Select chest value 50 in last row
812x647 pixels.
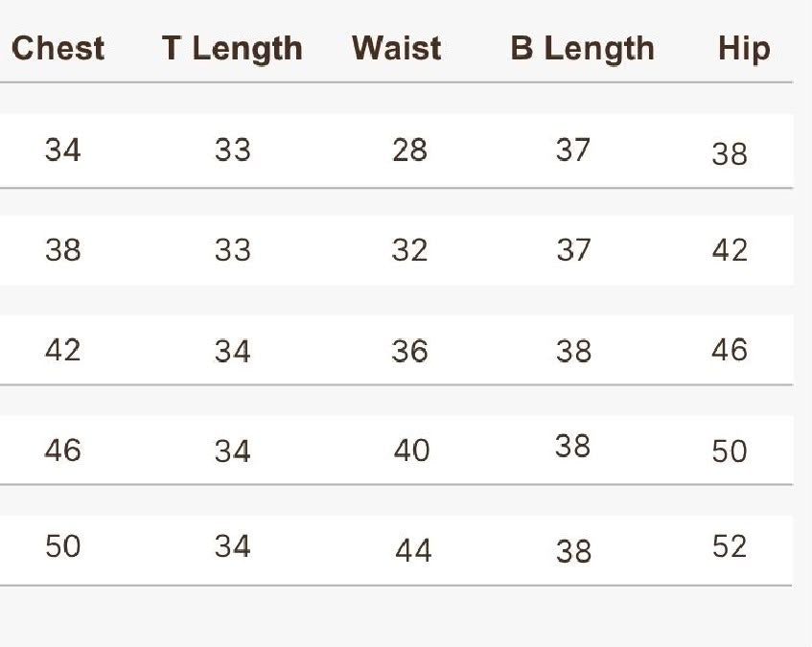pos(62,546)
